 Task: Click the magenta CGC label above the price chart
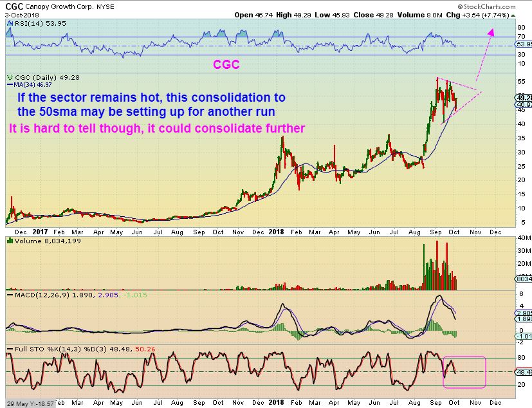(x=226, y=64)
